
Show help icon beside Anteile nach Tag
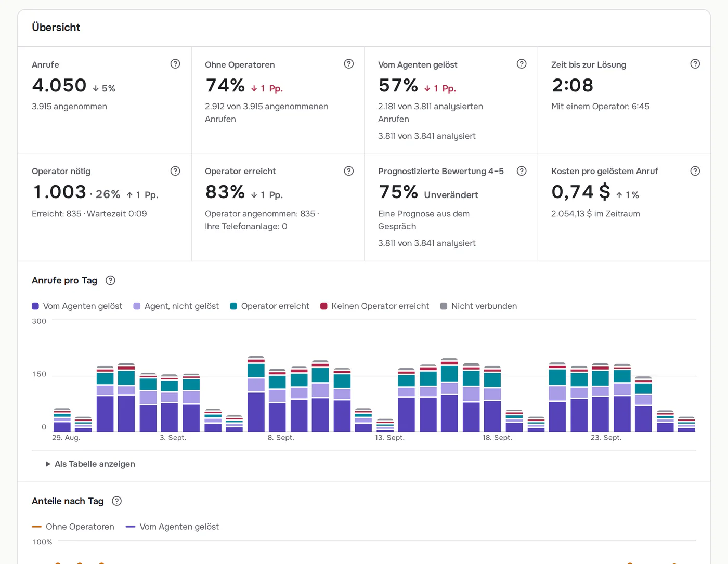pyautogui.click(x=117, y=501)
